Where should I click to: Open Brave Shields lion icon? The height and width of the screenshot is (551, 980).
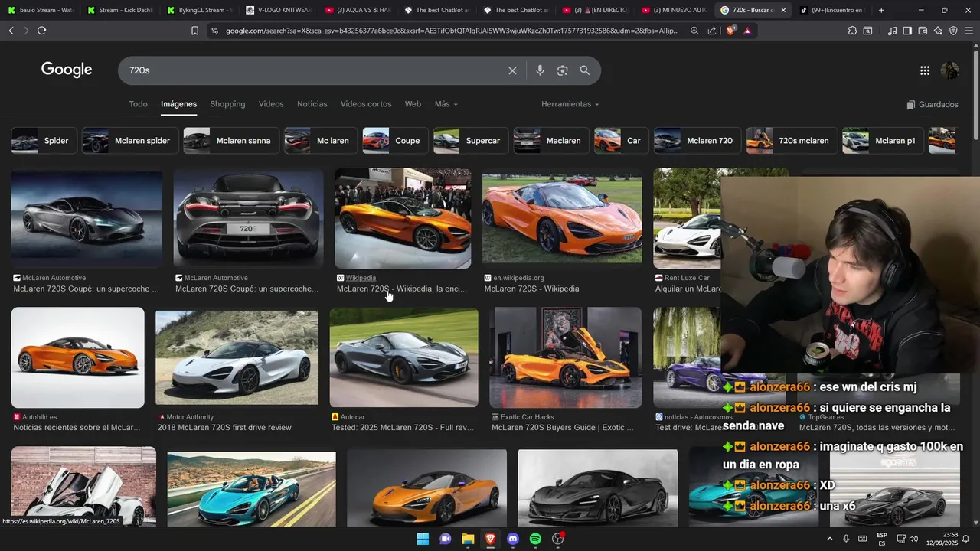click(730, 31)
